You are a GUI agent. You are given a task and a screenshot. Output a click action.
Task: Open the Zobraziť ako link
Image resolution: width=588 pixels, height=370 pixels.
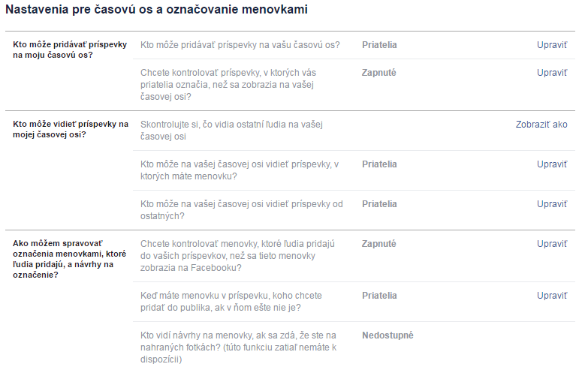point(541,125)
